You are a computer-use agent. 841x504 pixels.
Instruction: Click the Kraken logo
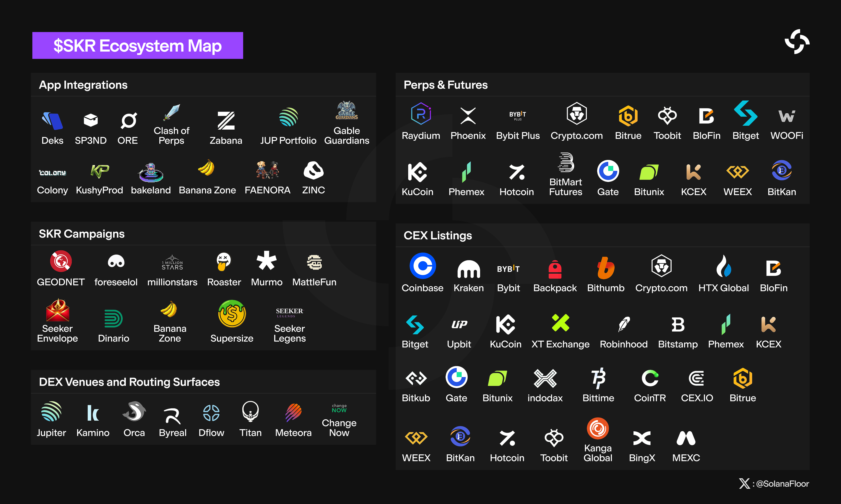(x=468, y=269)
